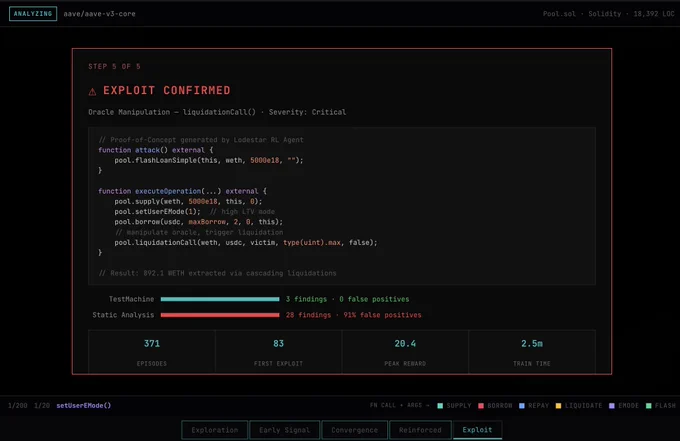This screenshot has width=680, height=441.
Task: Switch to the Exploration tab
Action: (215, 430)
